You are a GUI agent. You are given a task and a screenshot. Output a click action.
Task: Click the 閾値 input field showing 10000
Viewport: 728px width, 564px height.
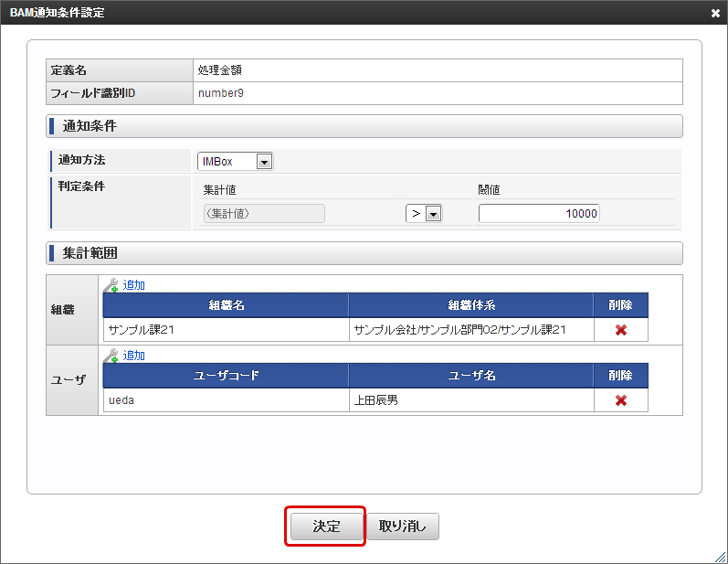tap(539, 213)
